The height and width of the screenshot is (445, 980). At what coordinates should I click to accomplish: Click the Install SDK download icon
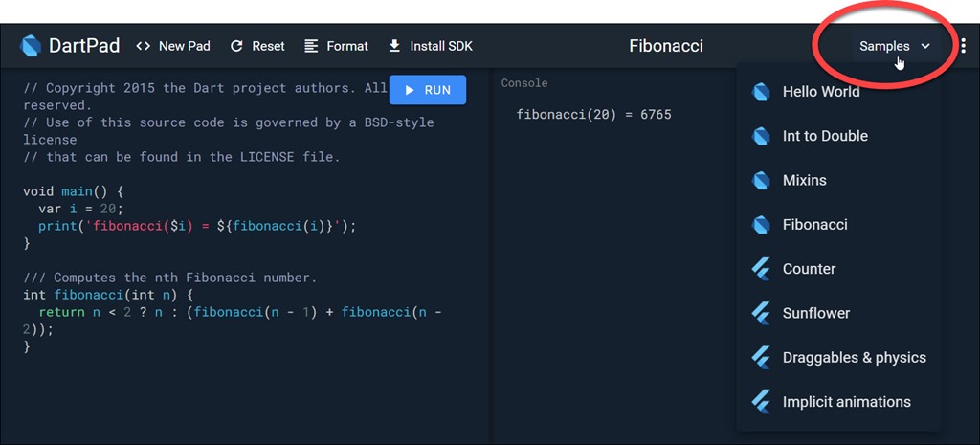click(394, 46)
